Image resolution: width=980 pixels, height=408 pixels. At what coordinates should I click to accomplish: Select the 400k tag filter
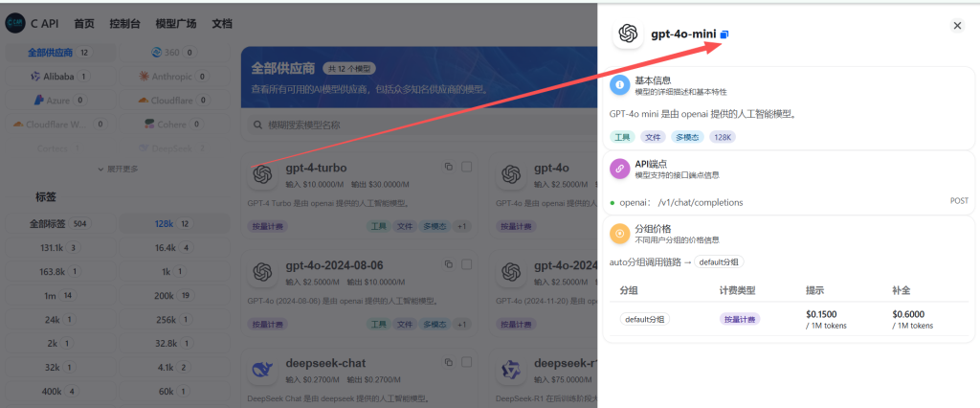pos(60,392)
